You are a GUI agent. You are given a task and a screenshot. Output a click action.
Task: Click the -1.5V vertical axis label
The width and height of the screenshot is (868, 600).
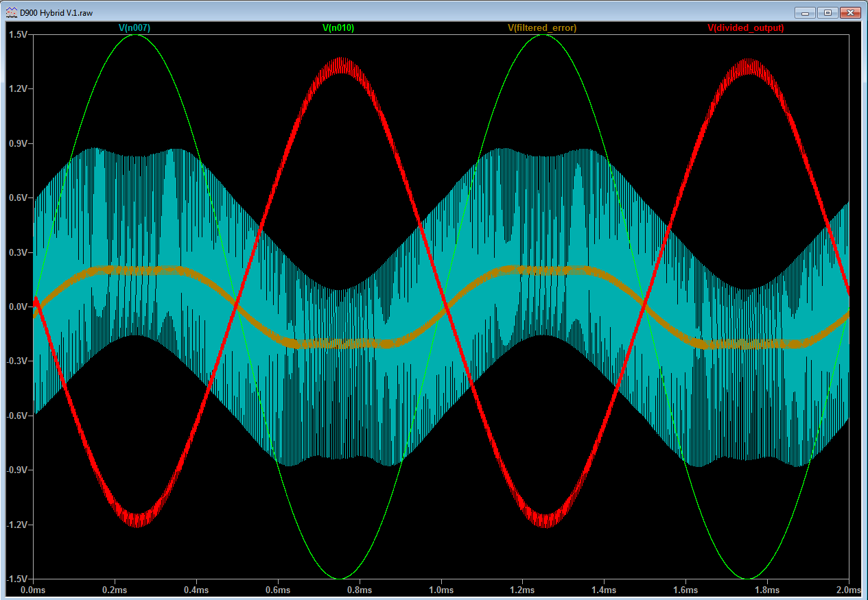pos(16,579)
